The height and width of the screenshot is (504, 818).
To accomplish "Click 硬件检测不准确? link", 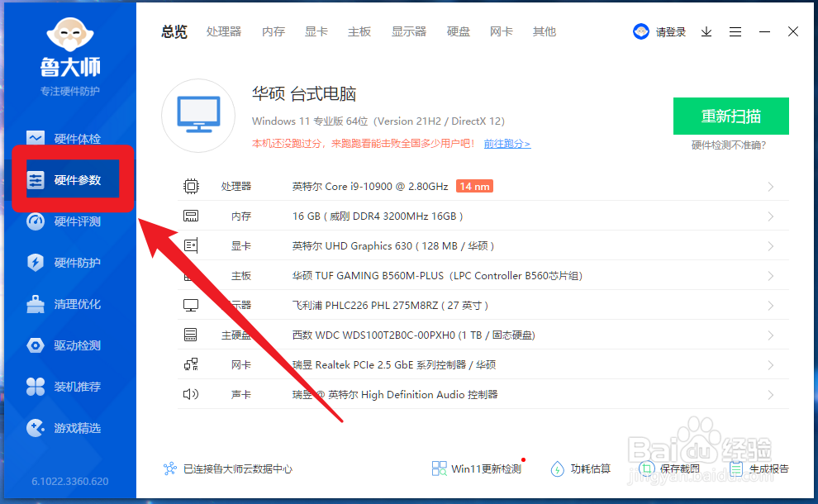I will tap(729, 145).
